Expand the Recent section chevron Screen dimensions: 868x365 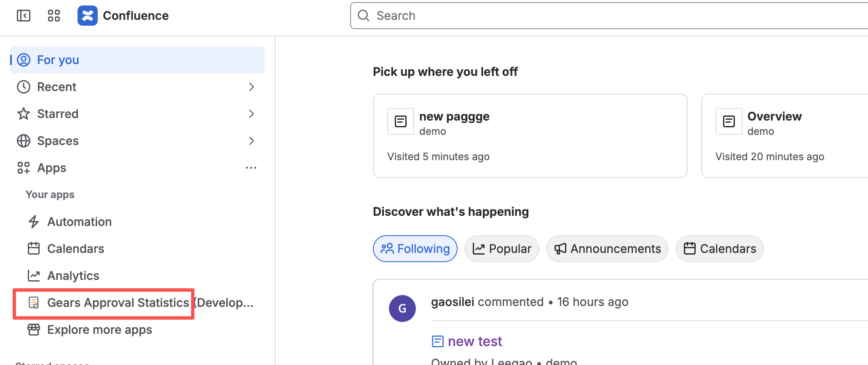point(252,87)
